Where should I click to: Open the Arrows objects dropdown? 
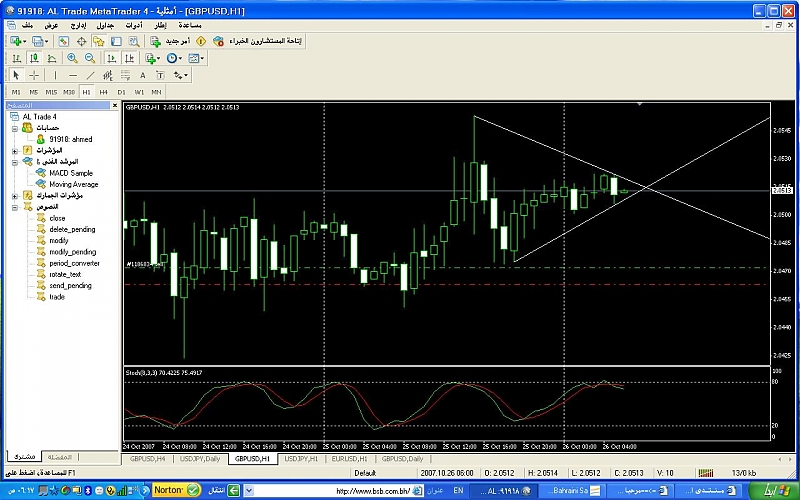pos(181,75)
